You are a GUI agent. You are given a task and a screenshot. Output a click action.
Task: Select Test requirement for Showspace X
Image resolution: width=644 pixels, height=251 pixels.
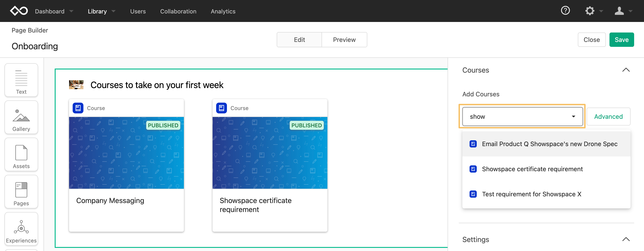pyautogui.click(x=546, y=194)
